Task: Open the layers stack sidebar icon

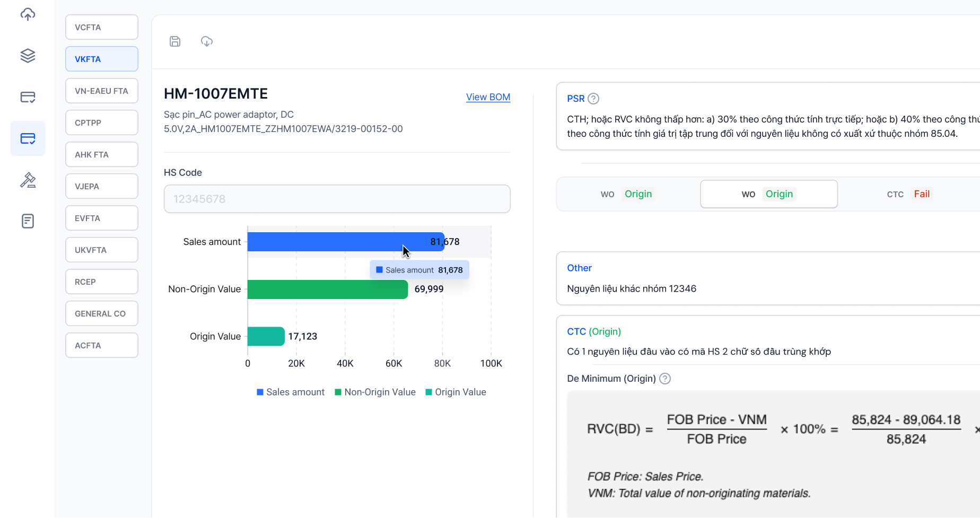Action: point(28,56)
